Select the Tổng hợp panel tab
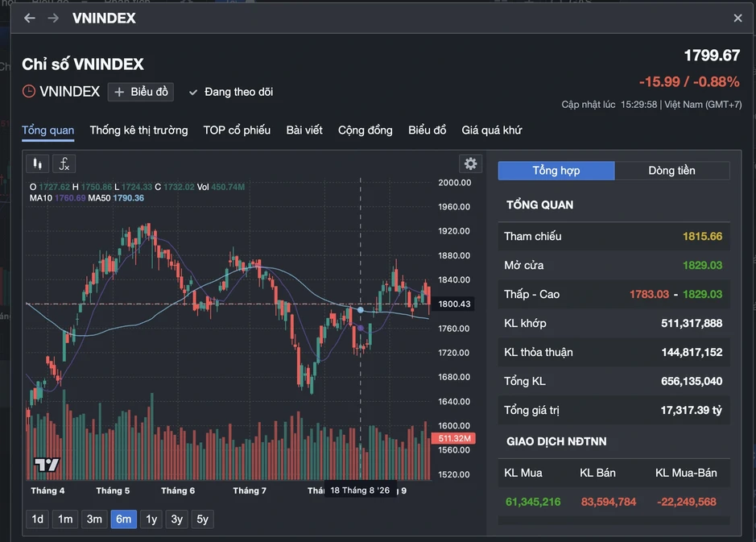 pyautogui.click(x=556, y=171)
